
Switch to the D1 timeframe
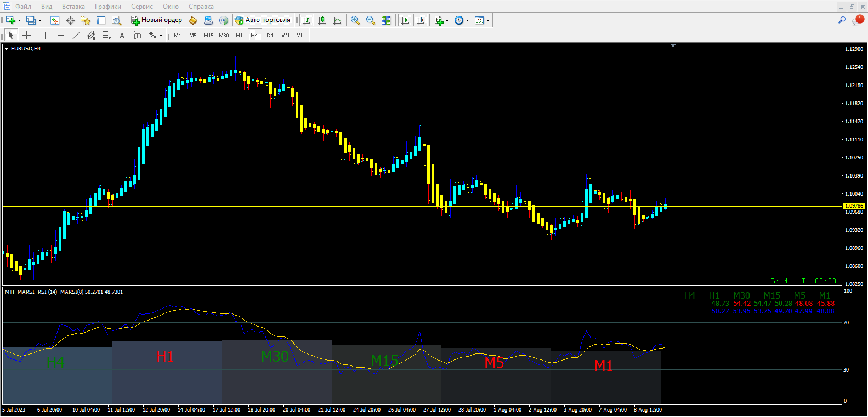(x=270, y=35)
